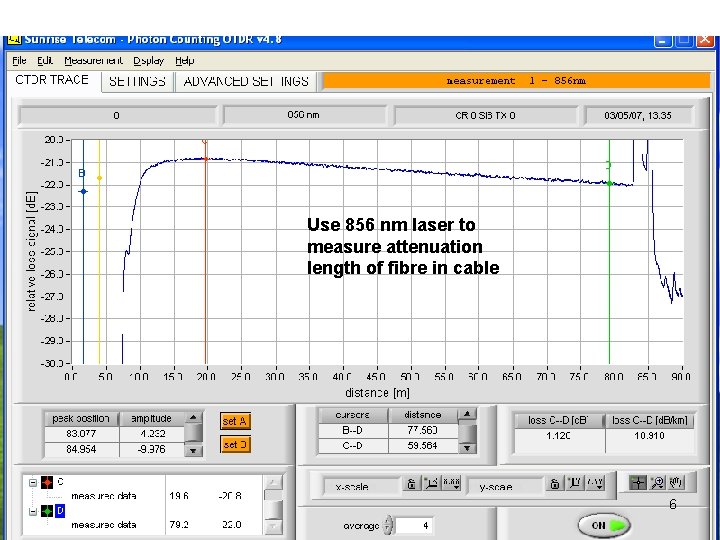
Task: Select amplitude cell -9.376
Action: (x=152, y=449)
